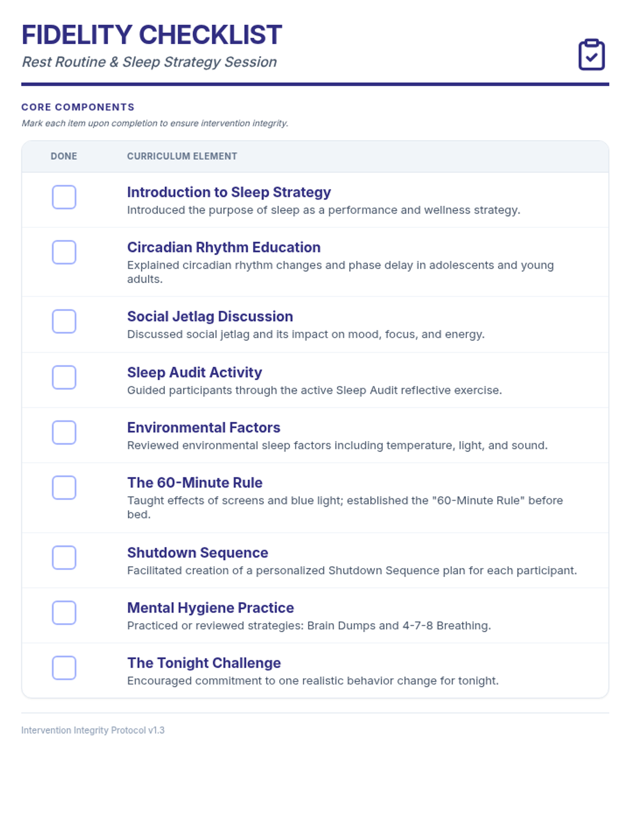This screenshot has height=840, width=630.
Task: Click the CURRICULUM ELEMENT column header
Action: pos(182,156)
